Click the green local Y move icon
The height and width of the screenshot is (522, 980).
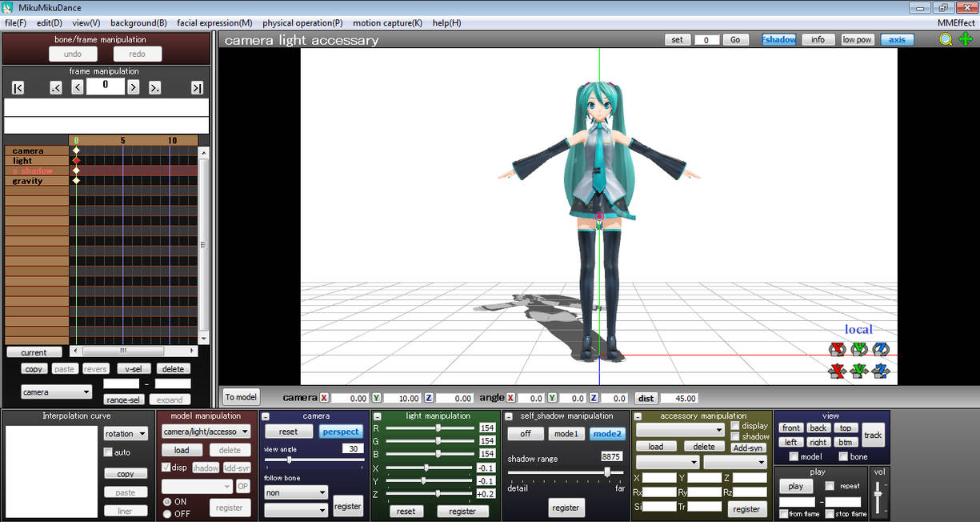[x=859, y=371]
